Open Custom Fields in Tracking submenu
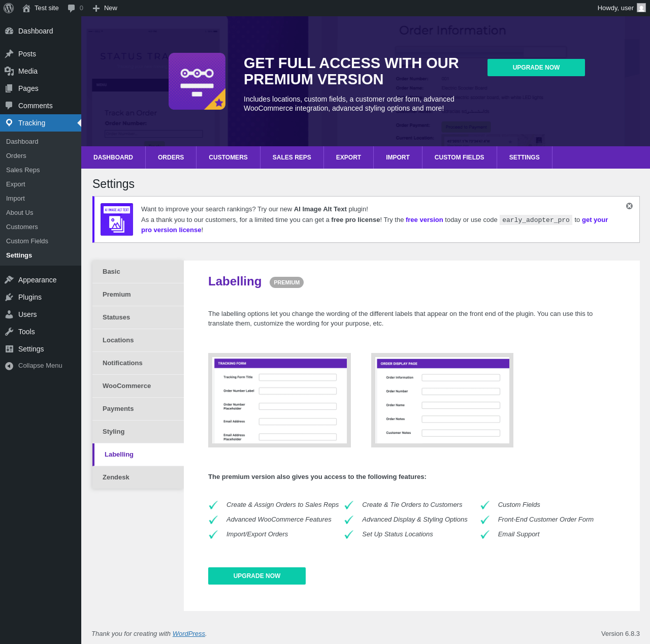 tap(41, 241)
